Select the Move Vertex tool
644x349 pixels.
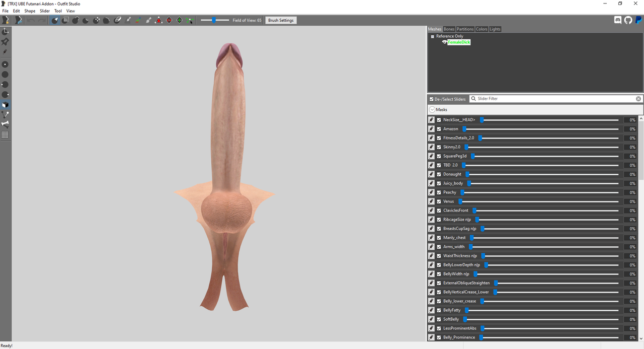(190, 20)
